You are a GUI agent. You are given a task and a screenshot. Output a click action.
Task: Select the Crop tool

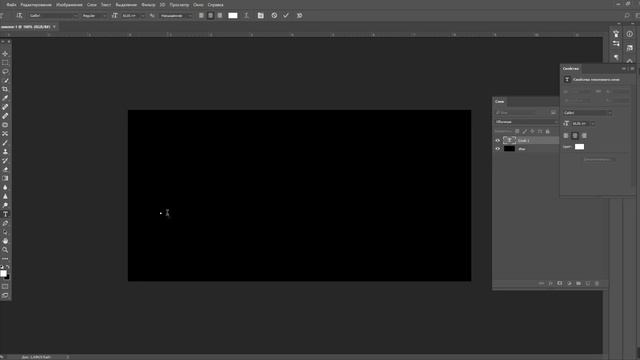coord(5,89)
